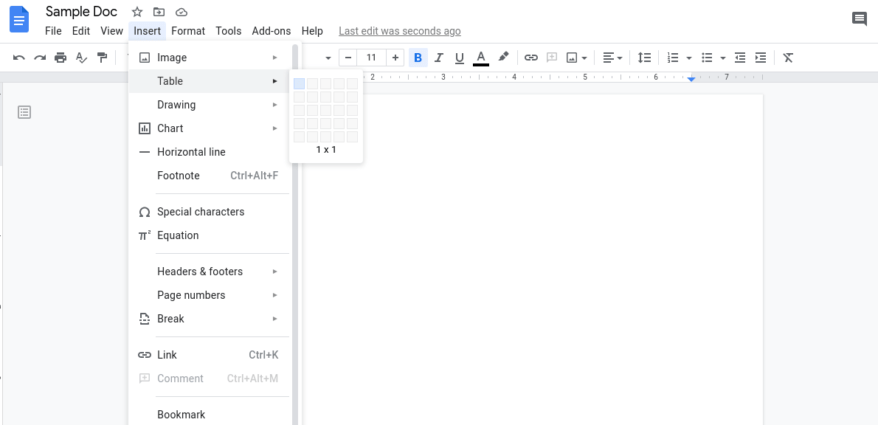
Task: Decrease font size with minus button
Action: pos(348,57)
